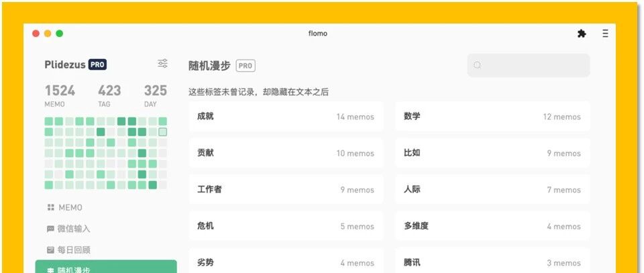Open the 危机 tag card
Viewport: 644px width, 273px height.
[286, 226]
